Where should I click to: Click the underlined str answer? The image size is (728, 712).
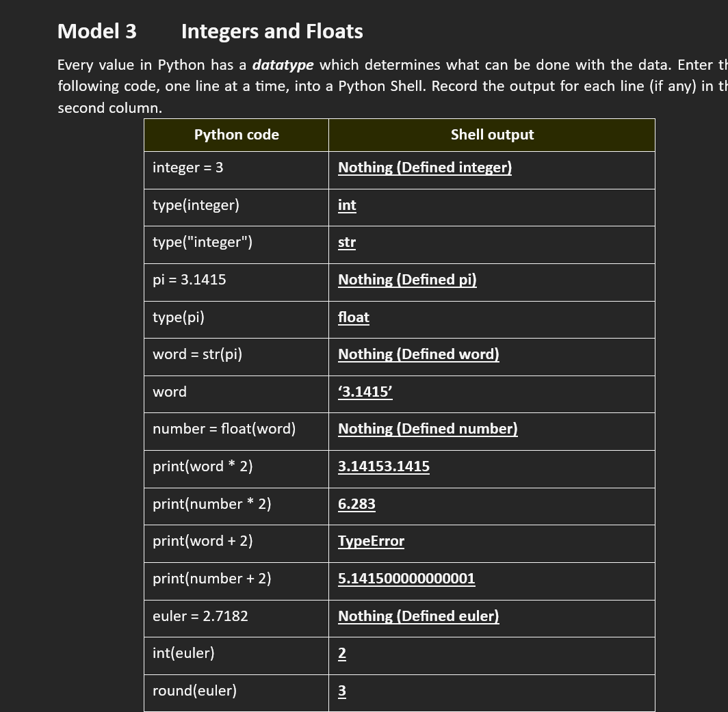coord(347,243)
